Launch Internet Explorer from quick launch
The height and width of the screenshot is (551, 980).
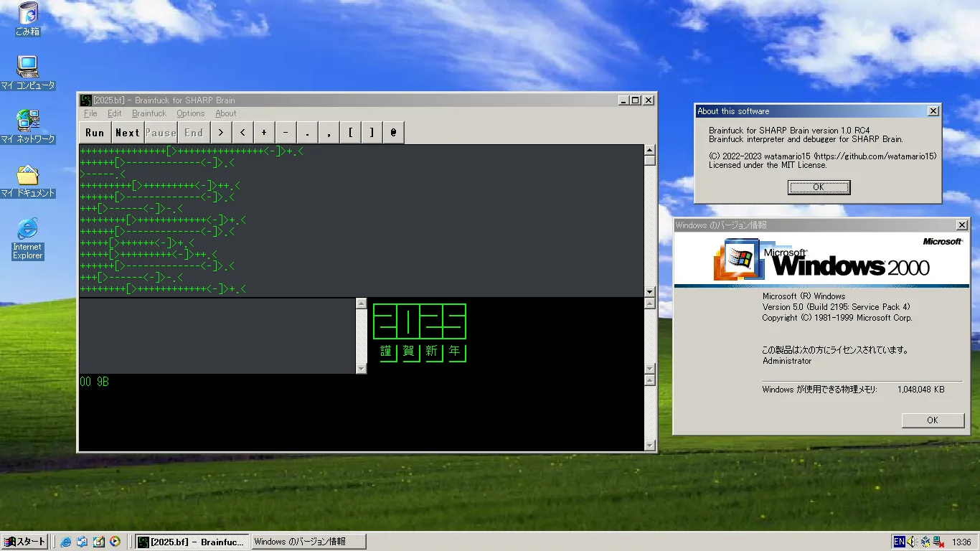coord(66,542)
